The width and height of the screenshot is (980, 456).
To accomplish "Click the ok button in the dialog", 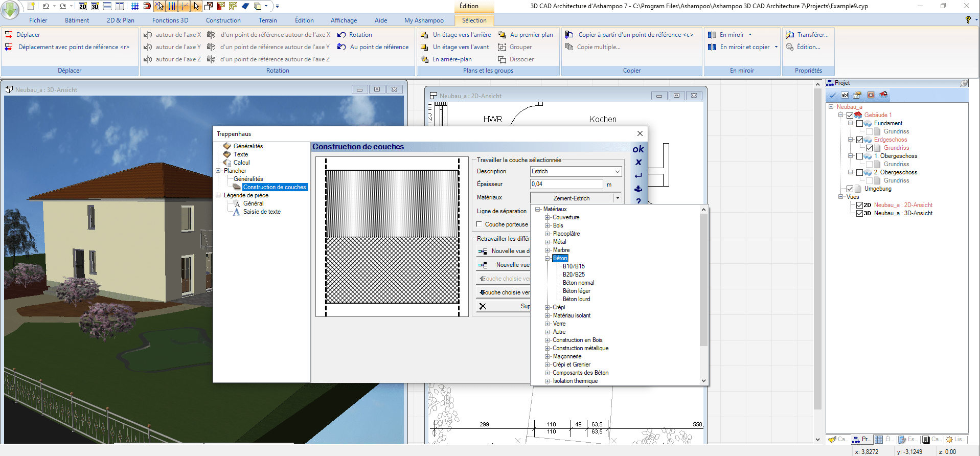I will [x=639, y=149].
